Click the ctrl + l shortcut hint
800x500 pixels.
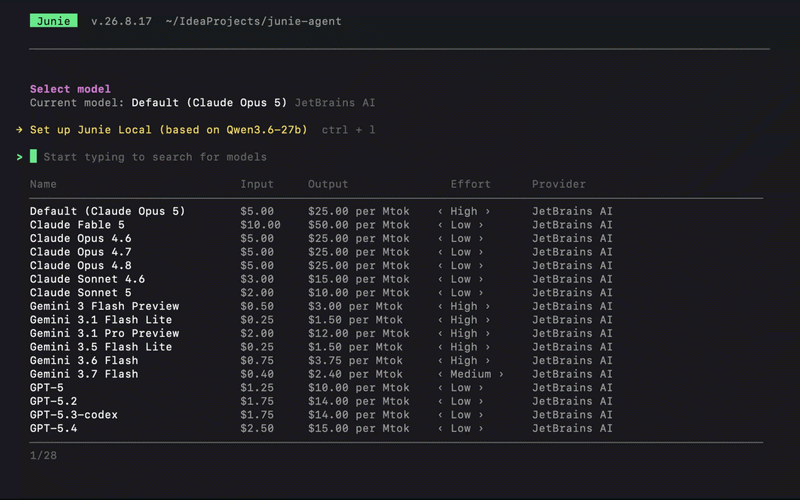[348, 130]
